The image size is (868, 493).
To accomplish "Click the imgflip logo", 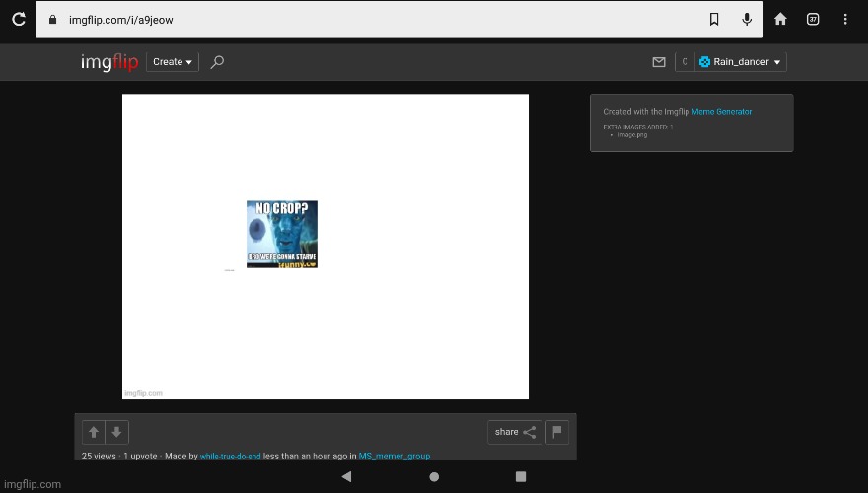I will [x=109, y=62].
